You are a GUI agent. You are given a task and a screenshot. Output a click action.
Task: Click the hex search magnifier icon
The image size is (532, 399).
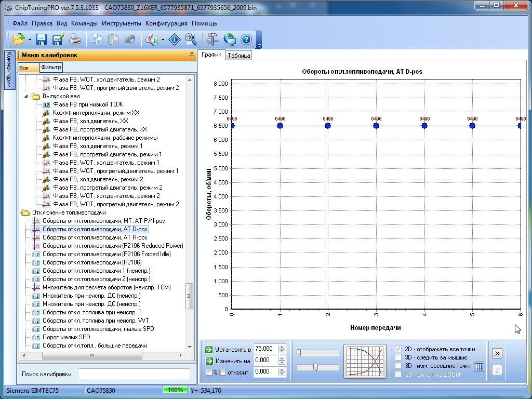191,39
